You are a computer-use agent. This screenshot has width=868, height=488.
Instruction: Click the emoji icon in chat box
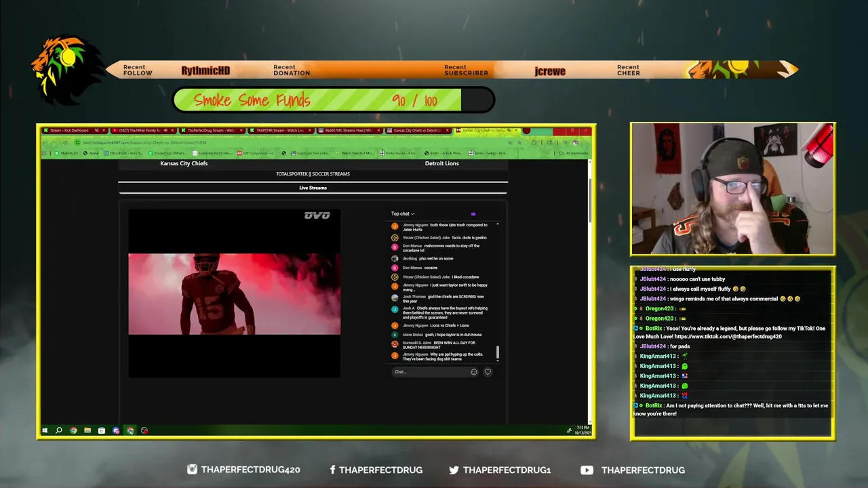click(474, 371)
